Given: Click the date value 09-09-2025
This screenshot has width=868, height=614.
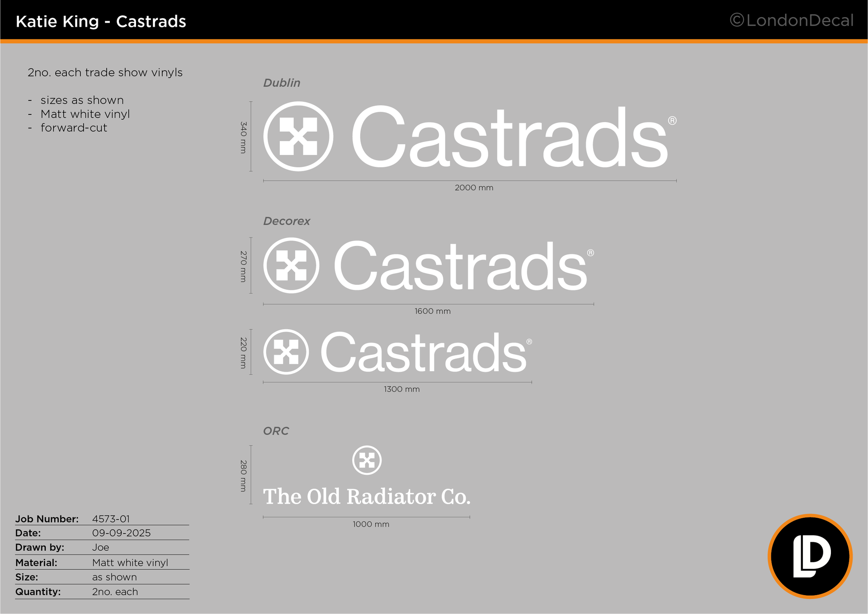Looking at the screenshot, I should pos(121,533).
